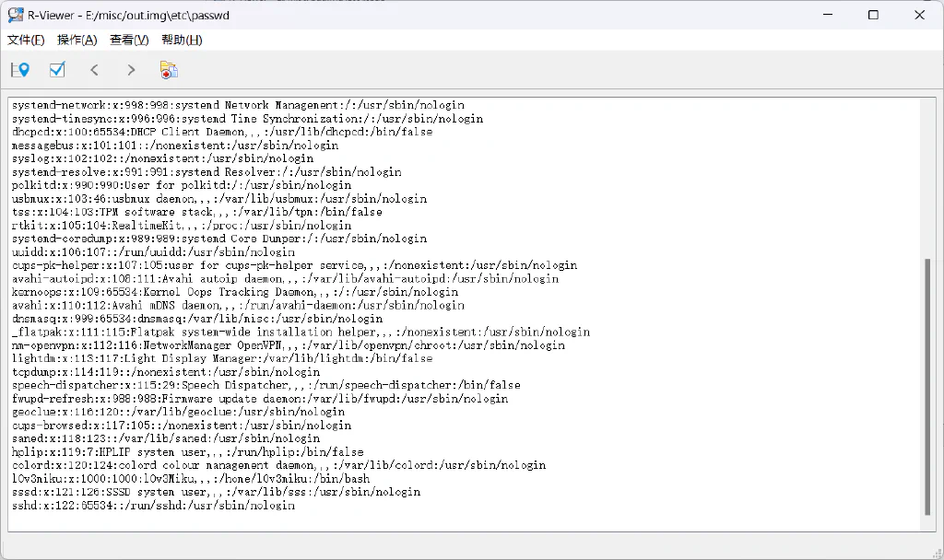Click the systemd-timesync line
Screen dimensions: 944x560
coord(247,119)
